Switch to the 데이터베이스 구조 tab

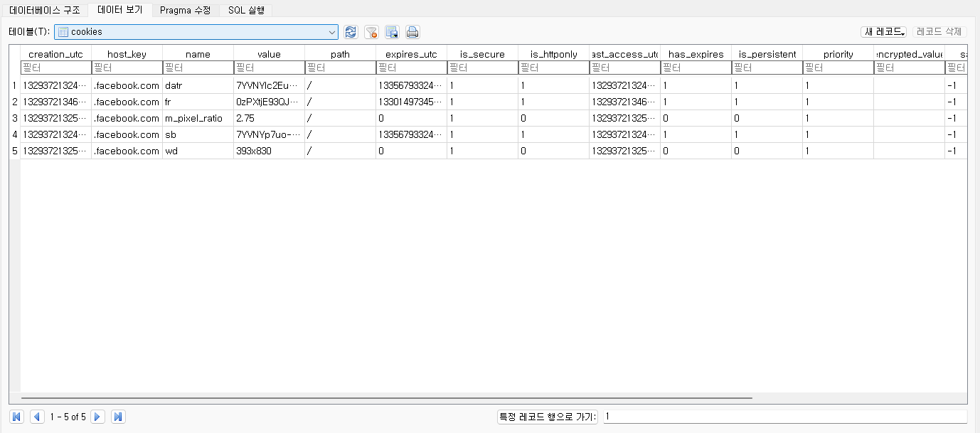tap(45, 10)
